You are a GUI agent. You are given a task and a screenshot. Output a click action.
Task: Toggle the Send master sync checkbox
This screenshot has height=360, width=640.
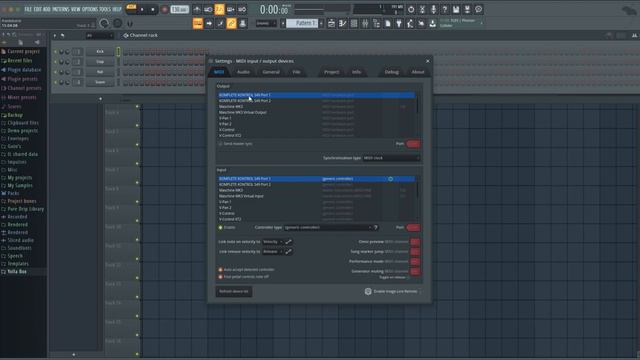[220, 144]
